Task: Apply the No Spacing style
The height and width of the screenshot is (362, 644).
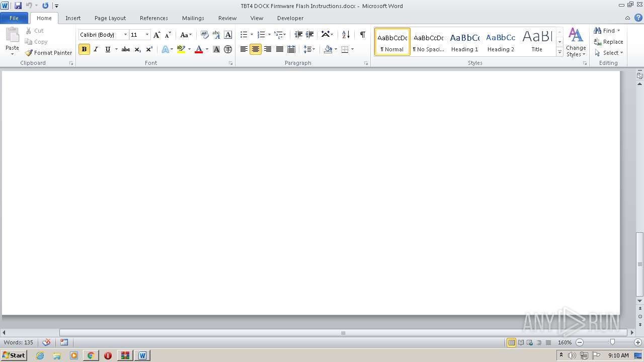Action: coord(429,42)
